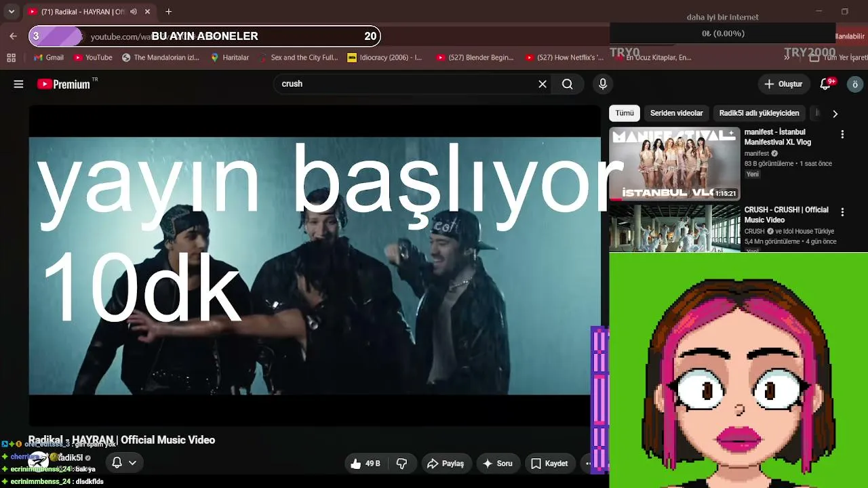Screen dimensions: 868x488
Task: Open the YouTube guide hamburger menu
Action: [18, 84]
